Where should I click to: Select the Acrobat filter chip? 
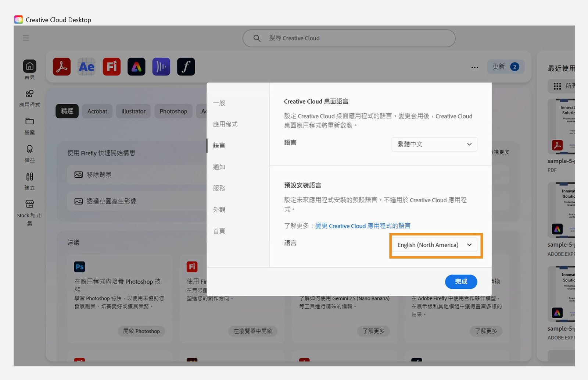pyautogui.click(x=97, y=111)
